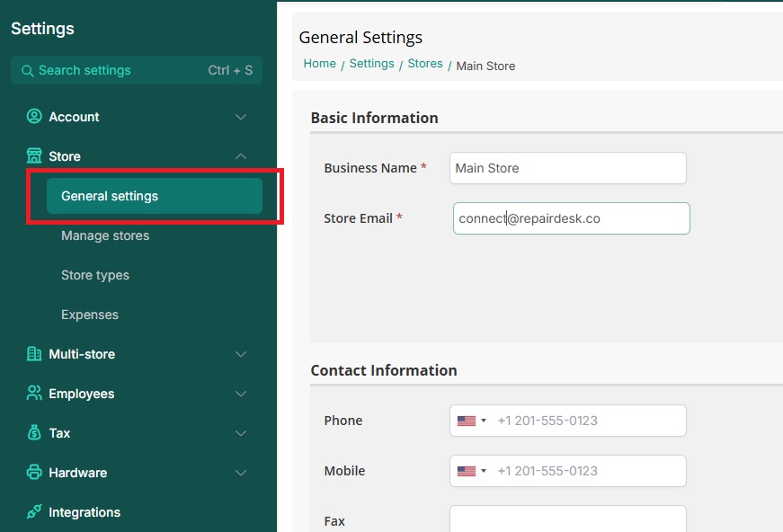The height and width of the screenshot is (532, 783).
Task: Go to Home breadcrumb link
Action: point(319,64)
